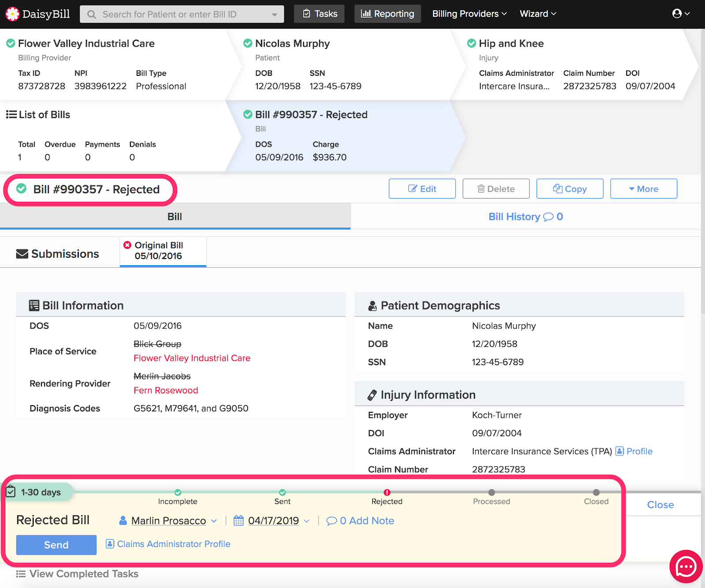The height and width of the screenshot is (588, 705).
Task: Click the Search for Patient or Bill ID field
Action: click(x=182, y=14)
